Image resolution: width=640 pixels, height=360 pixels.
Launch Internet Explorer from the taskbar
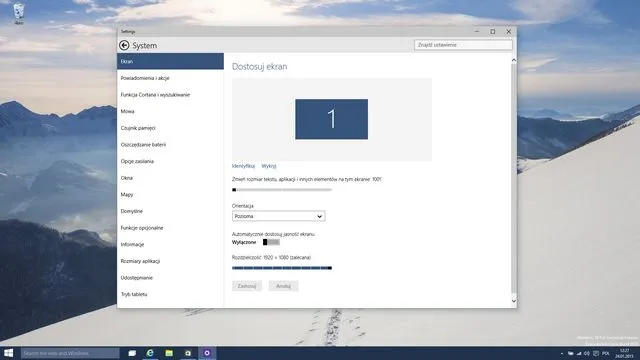coord(150,353)
